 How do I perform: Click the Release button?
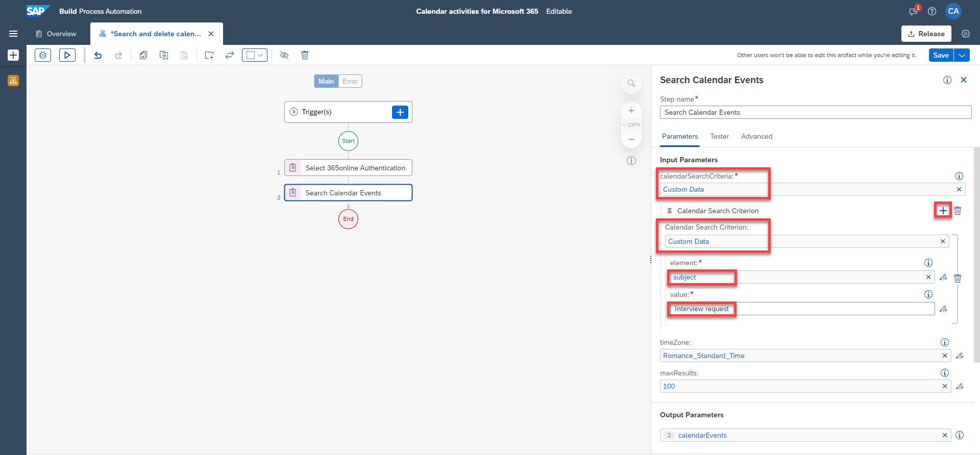pyautogui.click(x=926, y=34)
